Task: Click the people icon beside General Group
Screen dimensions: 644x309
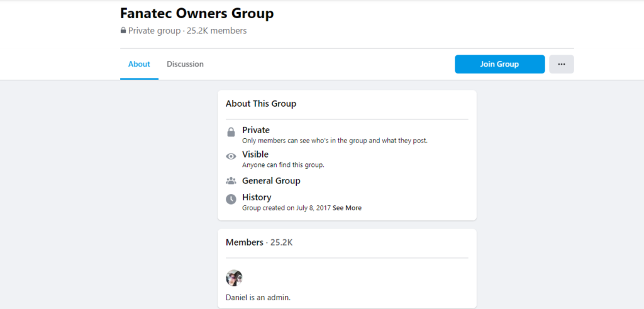Action: [231, 181]
